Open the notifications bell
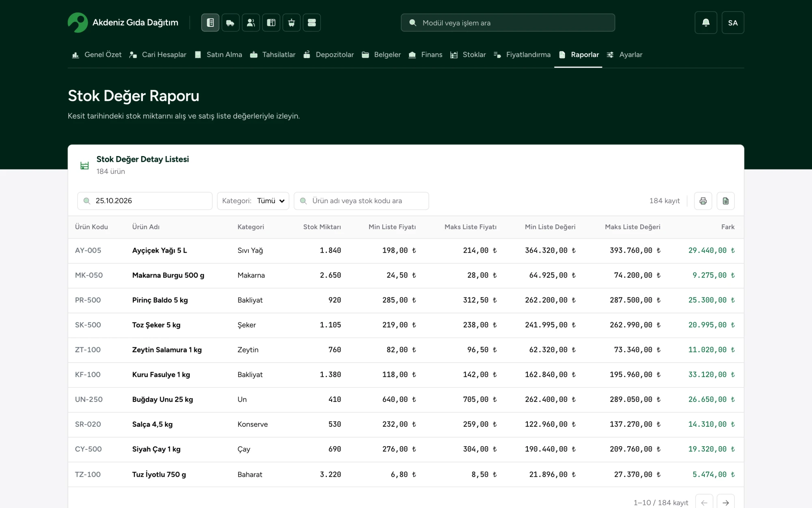This screenshot has height=508, width=812. 706,23
